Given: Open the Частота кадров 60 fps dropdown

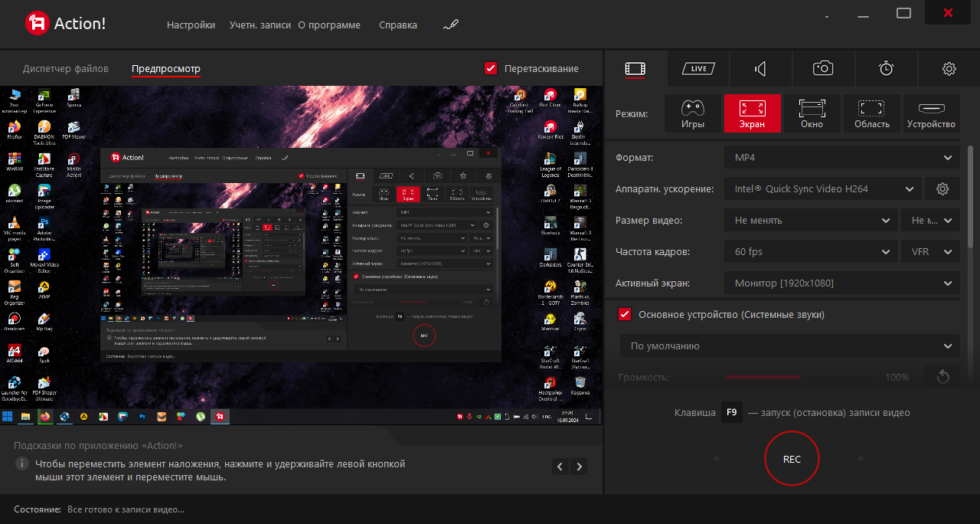Looking at the screenshot, I should 812,251.
